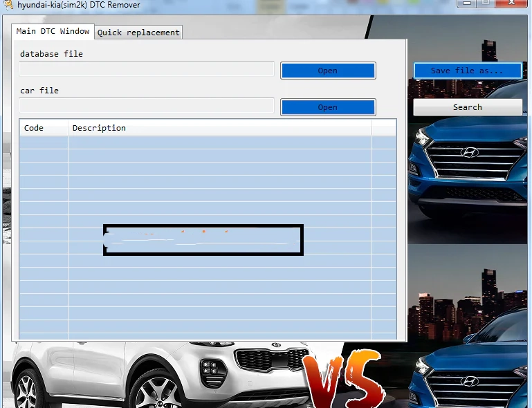
Task: Click the Save file as... button
Action: click(x=468, y=71)
